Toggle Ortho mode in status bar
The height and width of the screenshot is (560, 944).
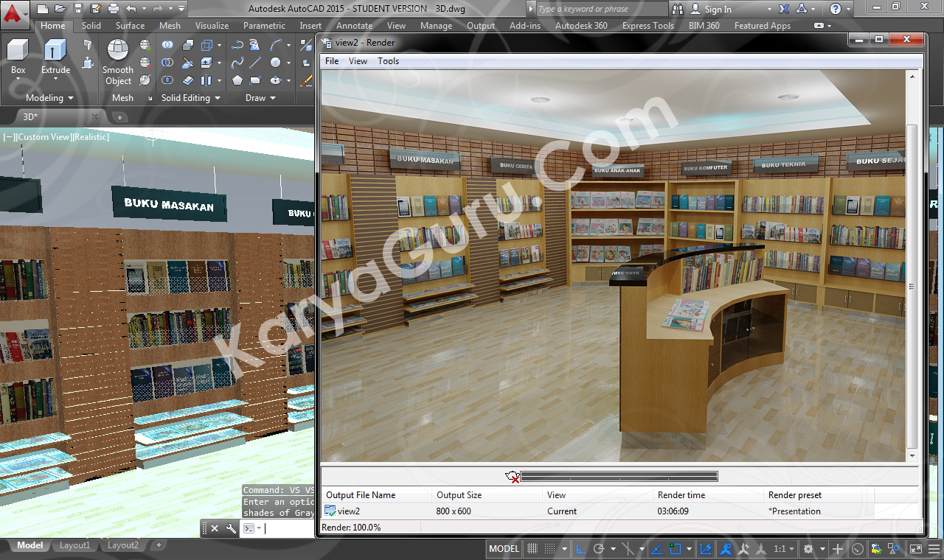581,549
